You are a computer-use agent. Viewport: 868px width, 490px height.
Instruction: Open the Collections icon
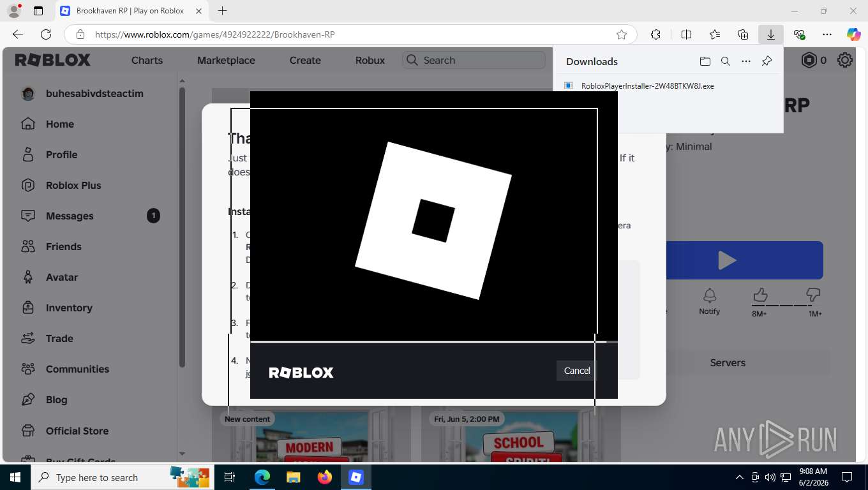[742, 34]
